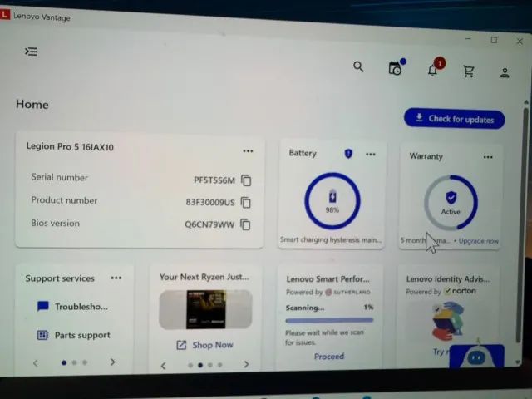The height and width of the screenshot is (399, 532).
Task: Open Parts support
Action: [74, 335]
